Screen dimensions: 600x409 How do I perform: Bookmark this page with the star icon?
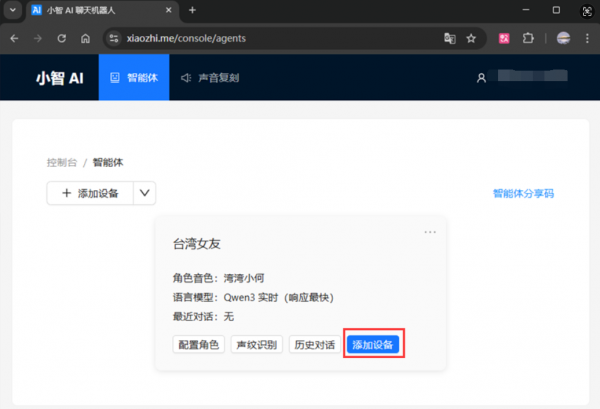(471, 39)
